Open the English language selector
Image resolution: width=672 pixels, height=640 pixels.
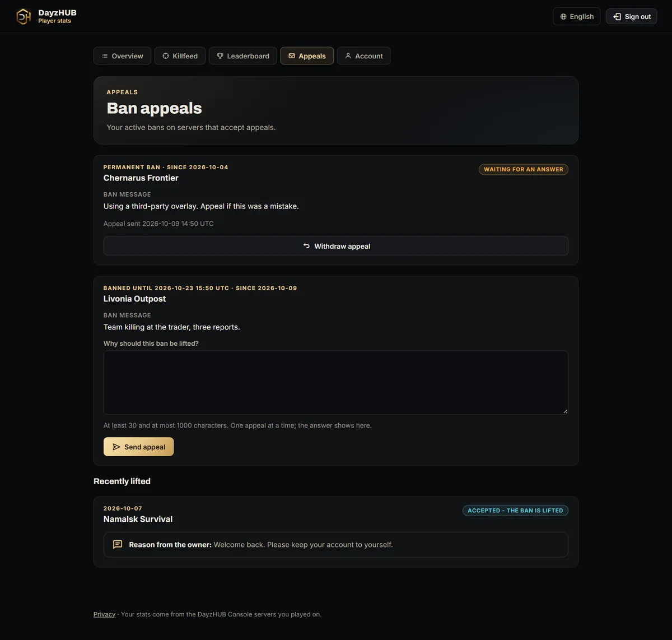pos(577,16)
